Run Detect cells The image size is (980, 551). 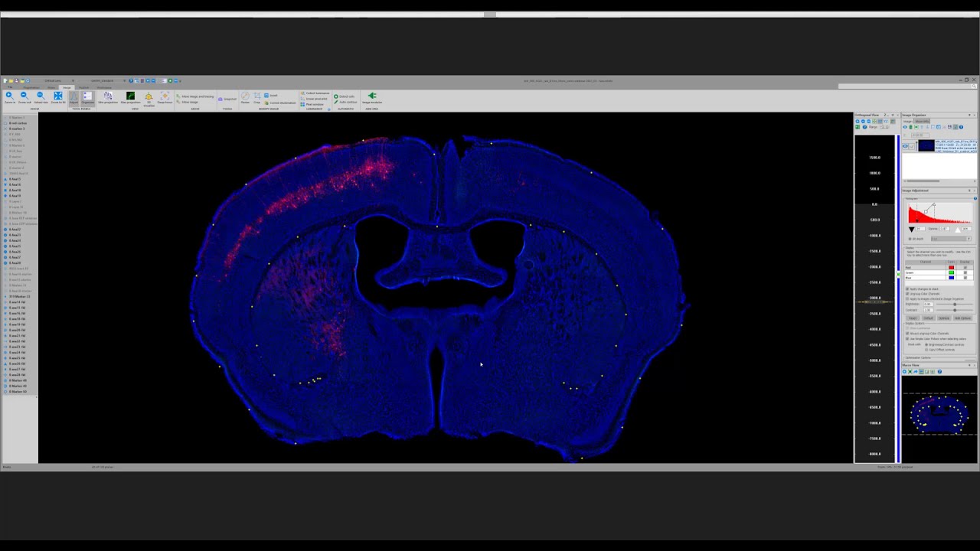(344, 96)
